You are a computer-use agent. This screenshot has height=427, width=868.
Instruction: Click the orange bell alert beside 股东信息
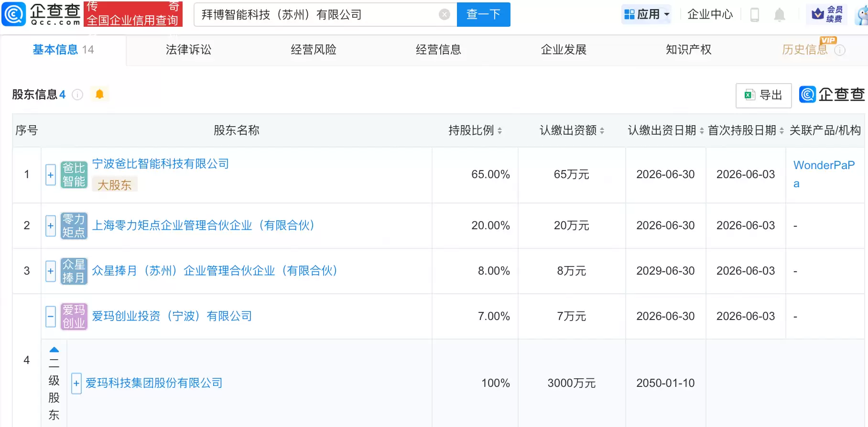click(99, 94)
